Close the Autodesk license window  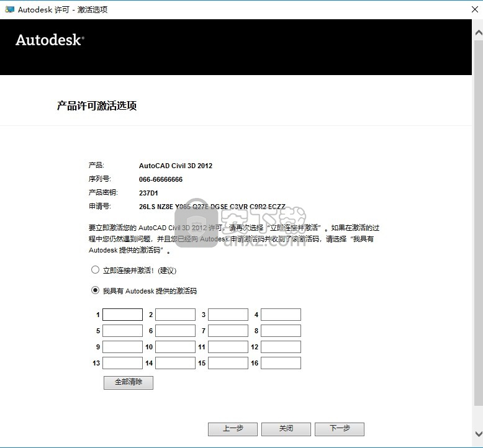(475, 9)
